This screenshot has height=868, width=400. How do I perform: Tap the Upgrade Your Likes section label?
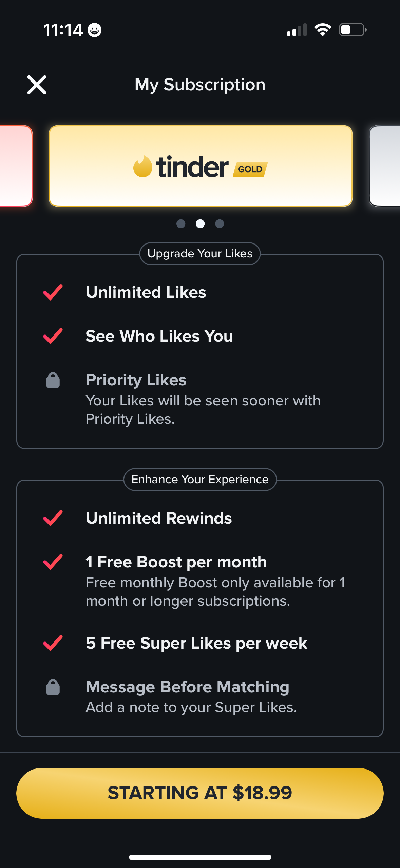(x=200, y=254)
